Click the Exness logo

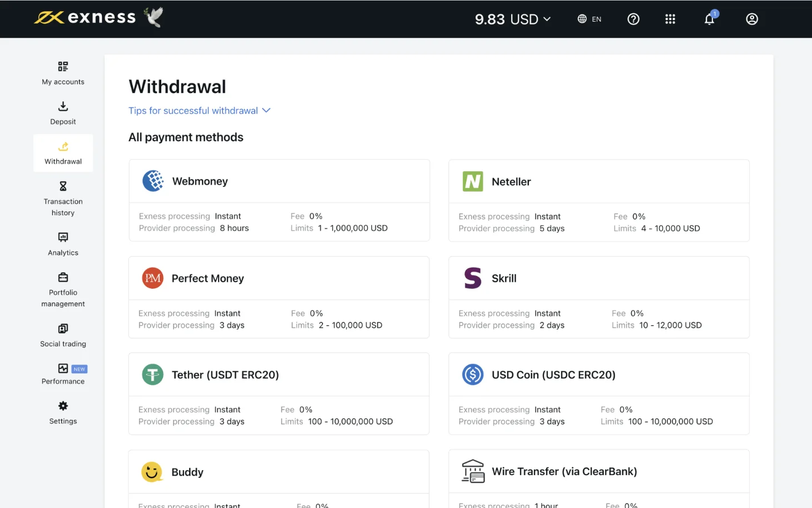pyautogui.click(x=85, y=18)
